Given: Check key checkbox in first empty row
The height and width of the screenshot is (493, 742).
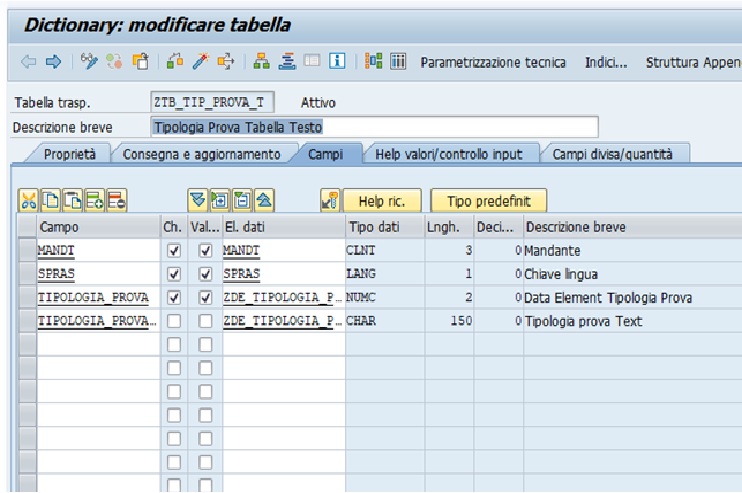Looking at the screenshot, I should (x=174, y=345).
